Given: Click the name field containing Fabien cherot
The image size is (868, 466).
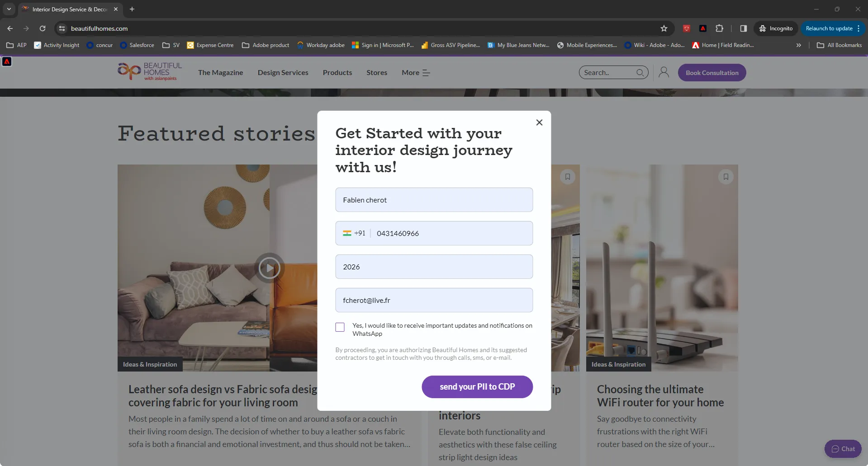Looking at the screenshot, I should [434, 200].
